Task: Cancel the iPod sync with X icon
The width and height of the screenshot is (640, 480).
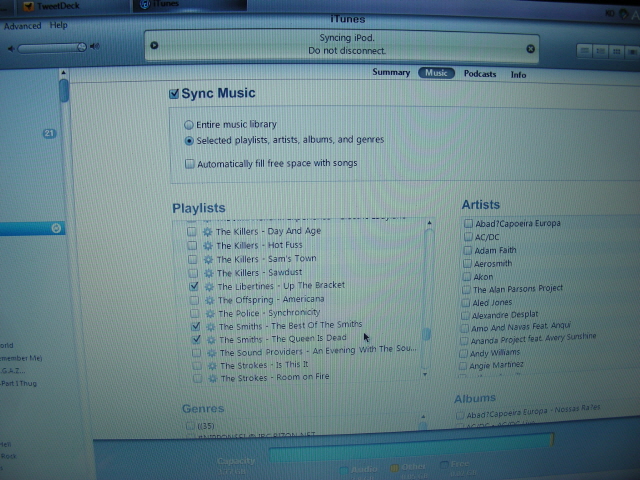Action: click(x=530, y=49)
